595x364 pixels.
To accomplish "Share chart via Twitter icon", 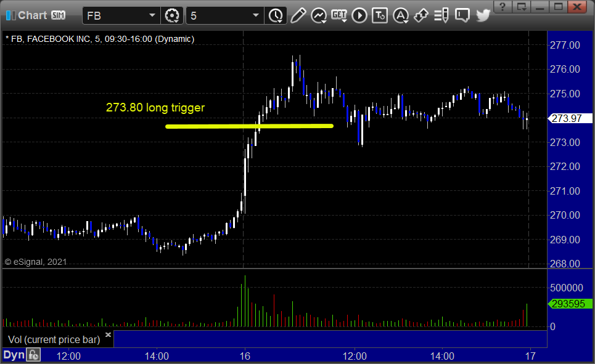I will (483, 15).
